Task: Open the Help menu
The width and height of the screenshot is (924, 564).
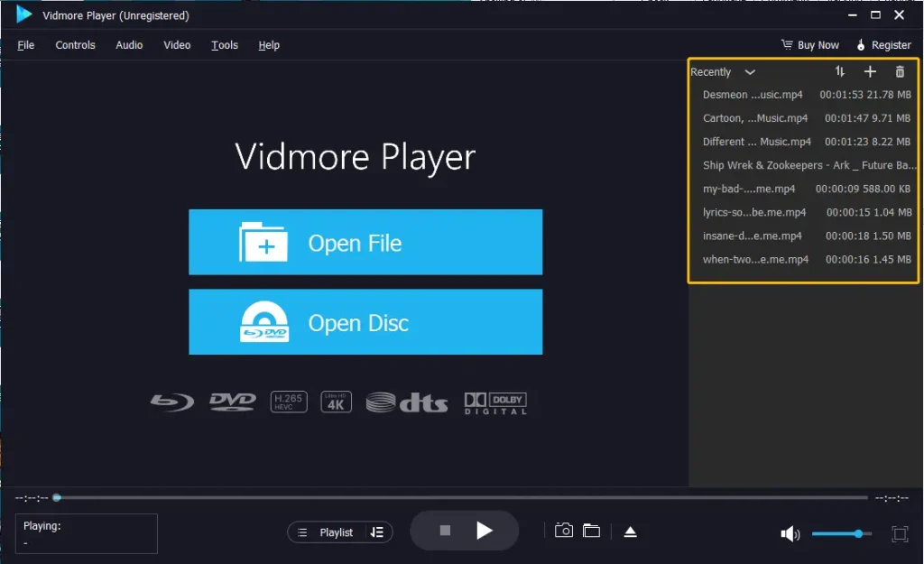Action: [269, 45]
